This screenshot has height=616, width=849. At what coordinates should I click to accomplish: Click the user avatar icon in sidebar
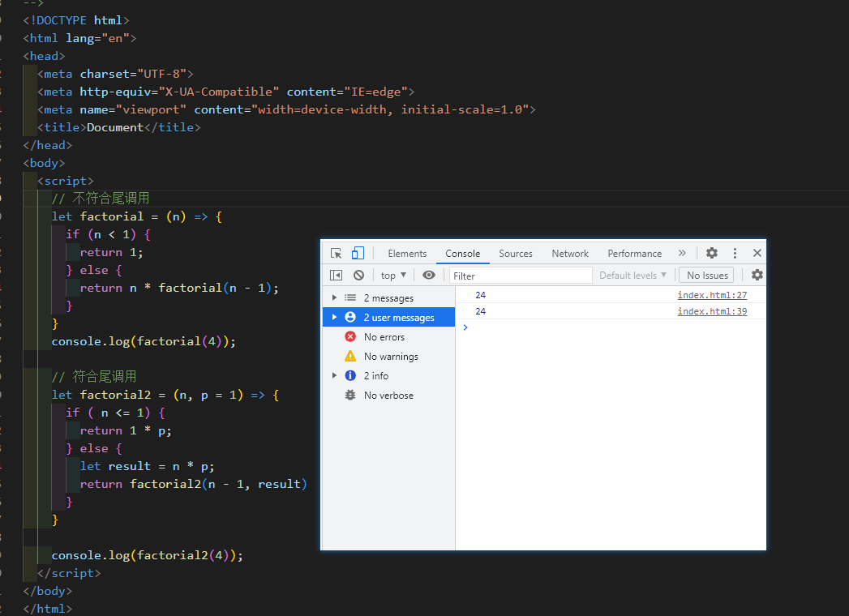click(350, 317)
